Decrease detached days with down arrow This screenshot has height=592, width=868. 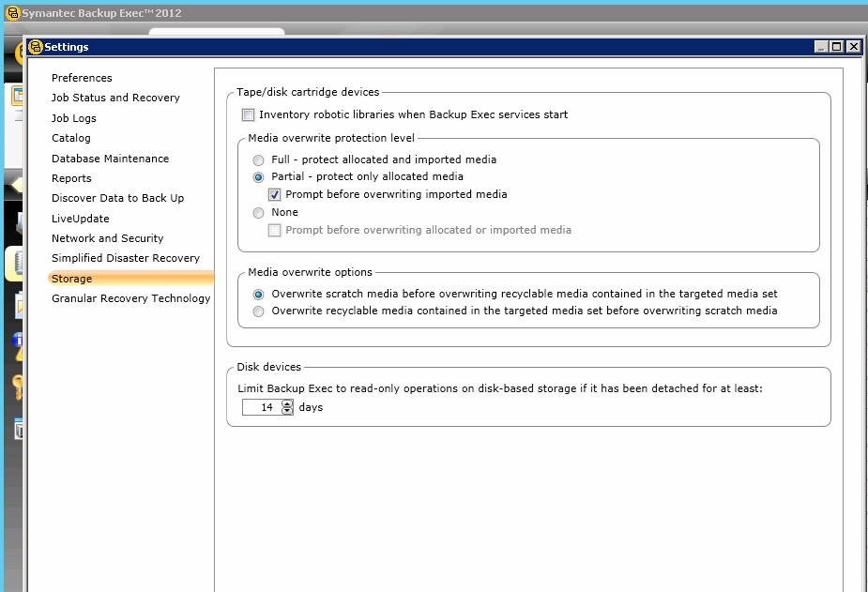287,411
